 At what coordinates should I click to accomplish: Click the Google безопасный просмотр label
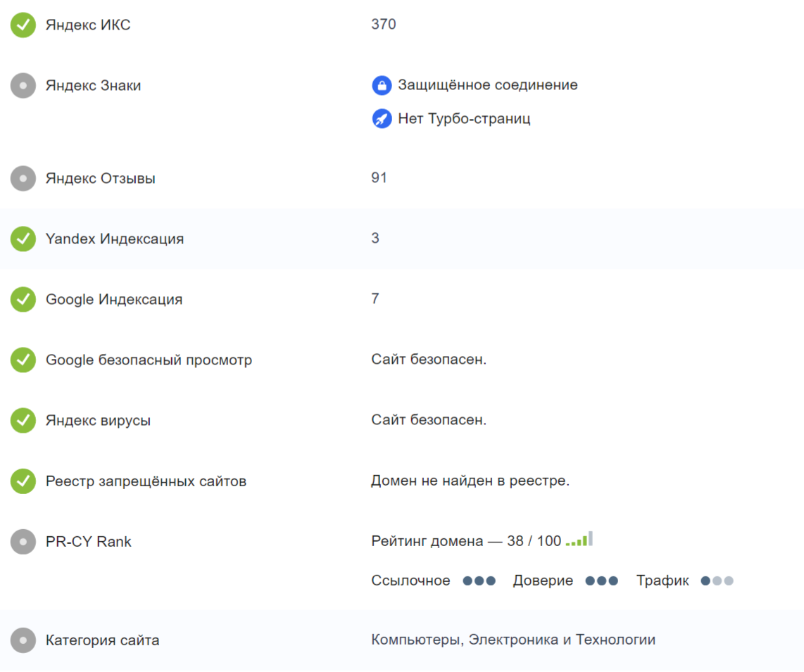pos(149,360)
